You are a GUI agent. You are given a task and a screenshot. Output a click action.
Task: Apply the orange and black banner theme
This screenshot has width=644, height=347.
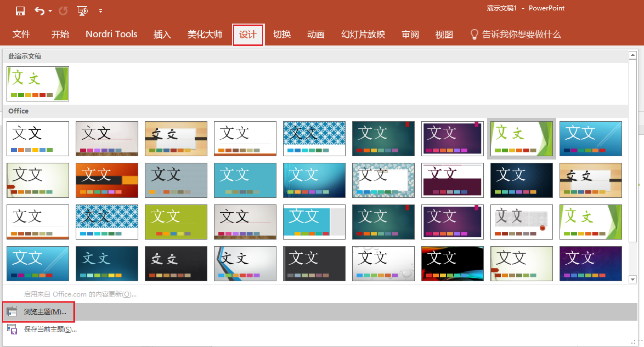click(x=107, y=180)
